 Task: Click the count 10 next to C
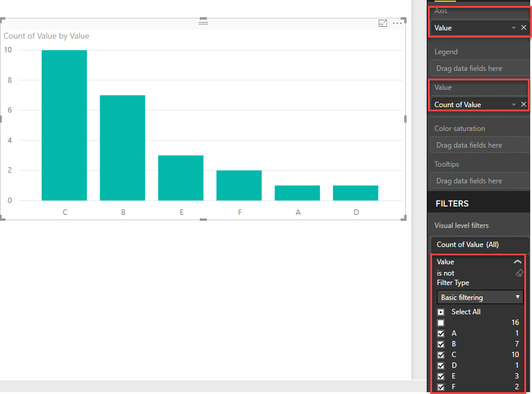point(515,355)
